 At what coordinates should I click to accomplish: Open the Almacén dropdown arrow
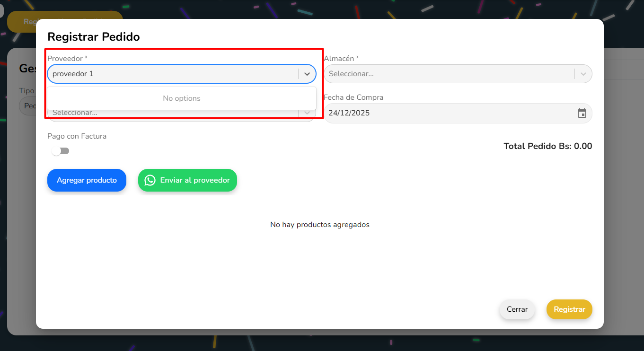click(583, 74)
